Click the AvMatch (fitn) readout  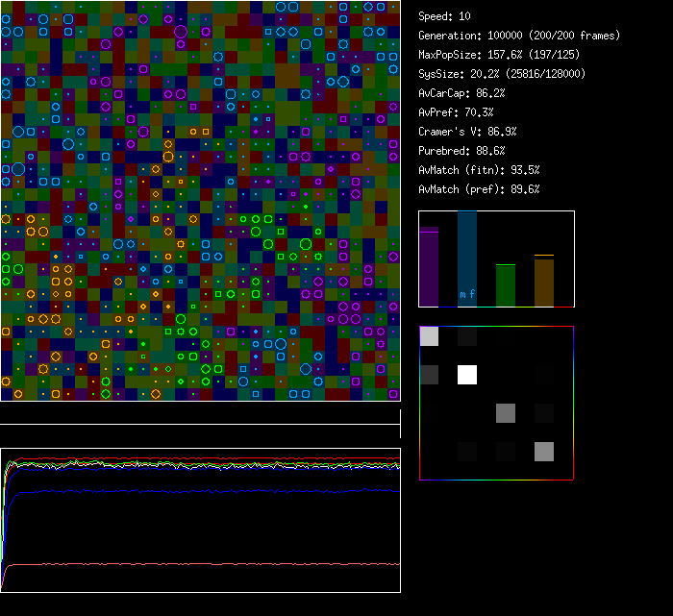479,170
